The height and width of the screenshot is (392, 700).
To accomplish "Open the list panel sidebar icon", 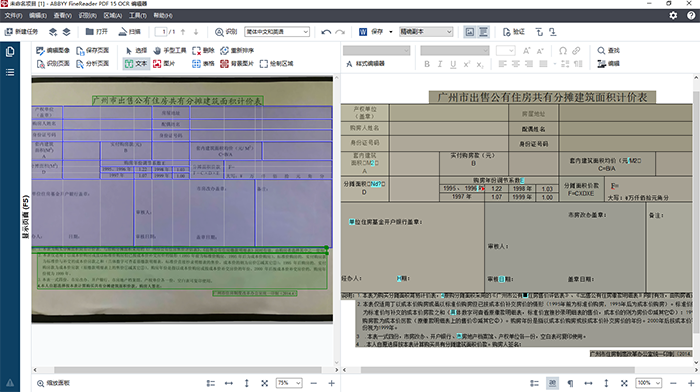I will (x=10, y=72).
